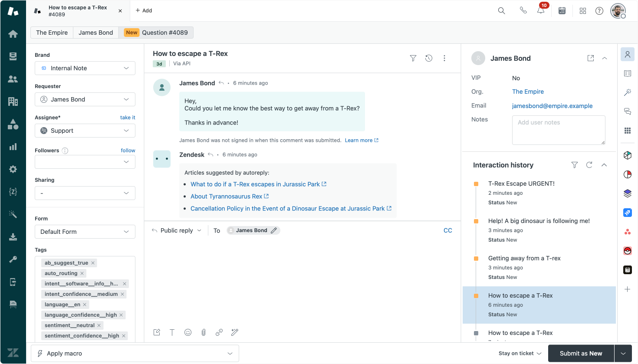This screenshot has height=364, width=638.
Task: Add new right rail app plus icon
Action: pyautogui.click(x=628, y=289)
